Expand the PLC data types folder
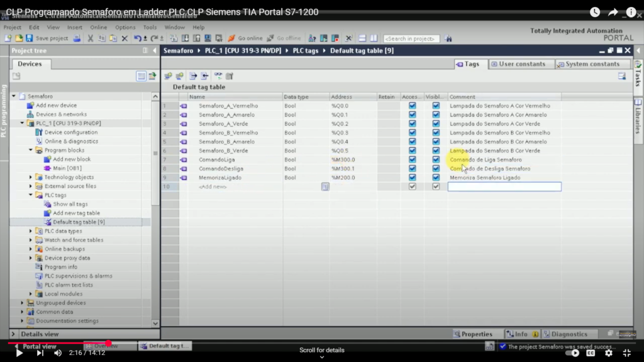644x362 pixels. point(31,231)
